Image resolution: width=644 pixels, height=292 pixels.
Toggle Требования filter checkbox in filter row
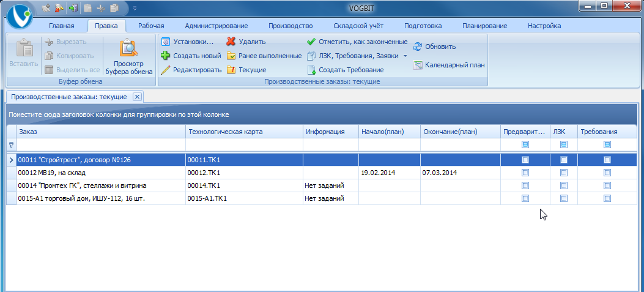pos(607,144)
